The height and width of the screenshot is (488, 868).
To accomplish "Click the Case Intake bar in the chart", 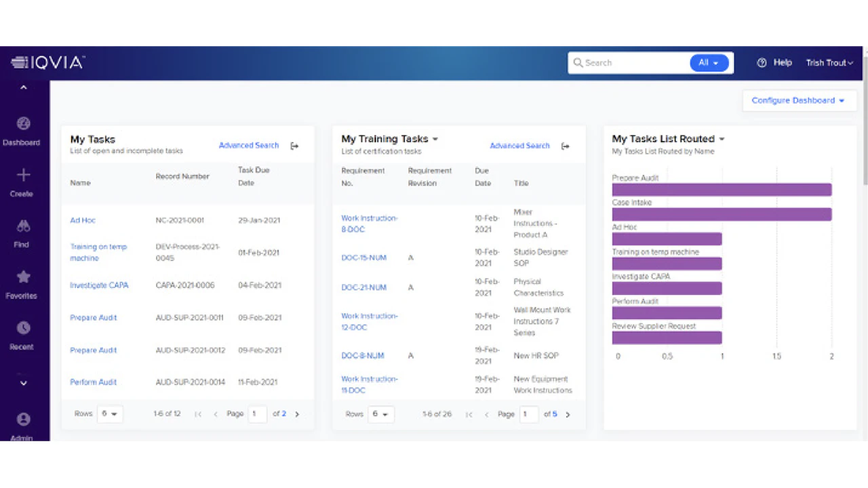I will click(721, 214).
